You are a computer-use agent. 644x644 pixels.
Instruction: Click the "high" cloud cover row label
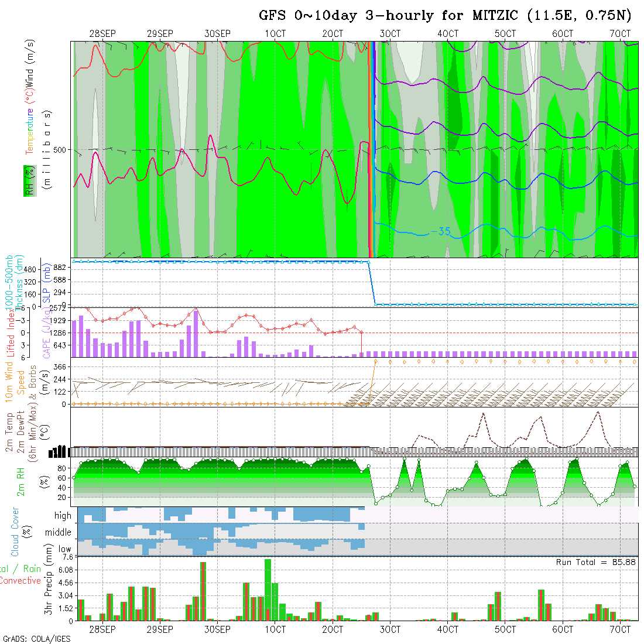(63, 516)
